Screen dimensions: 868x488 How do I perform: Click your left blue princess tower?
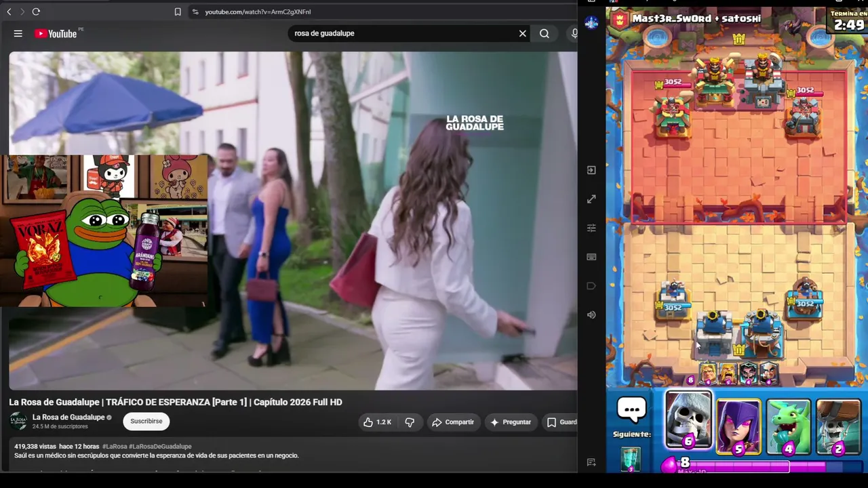(x=673, y=300)
